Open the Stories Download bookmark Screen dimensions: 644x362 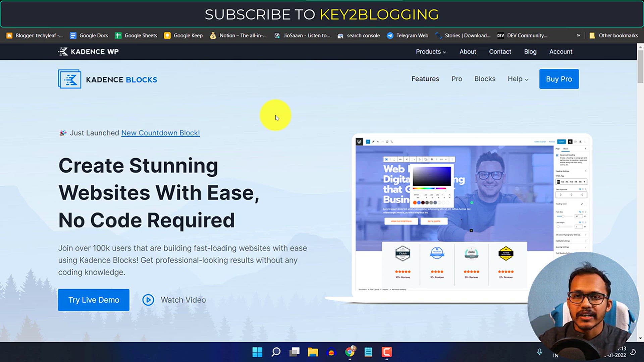pos(463,36)
